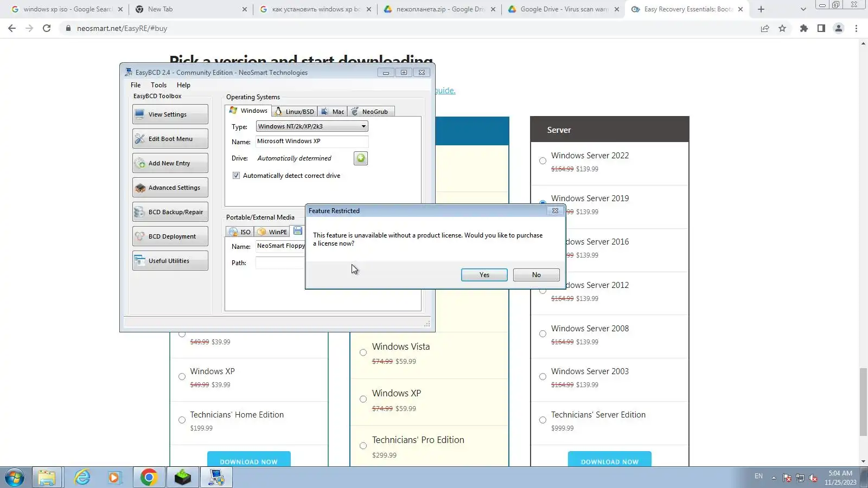The image size is (868, 488).
Task: Open Useful Utilities in EasyBCD
Action: point(170,261)
